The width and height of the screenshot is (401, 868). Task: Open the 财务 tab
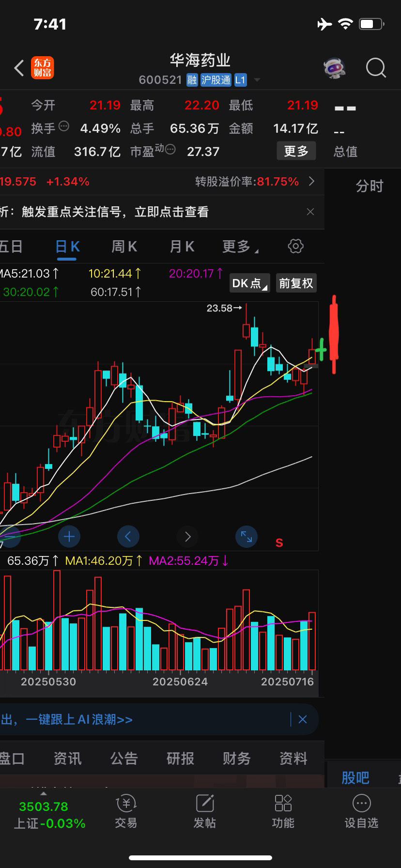237,758
